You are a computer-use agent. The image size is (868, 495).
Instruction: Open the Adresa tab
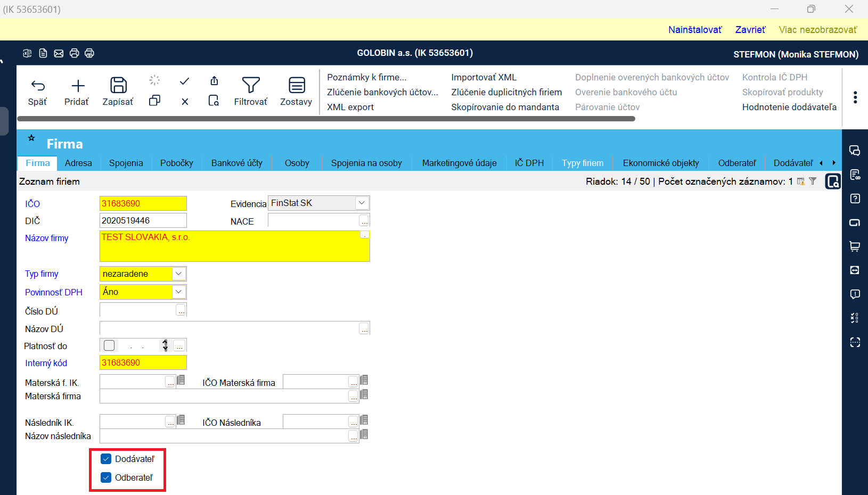click(78, 163)
